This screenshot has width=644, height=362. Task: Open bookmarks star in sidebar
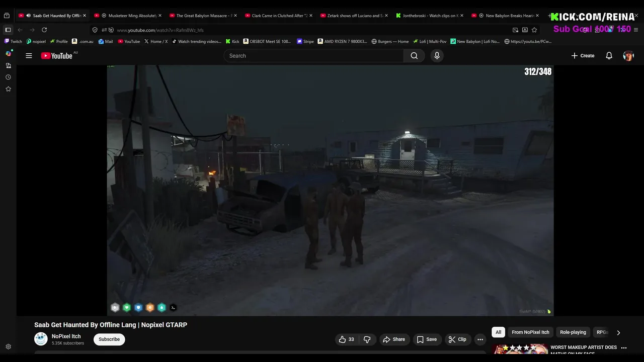[8, 89]
